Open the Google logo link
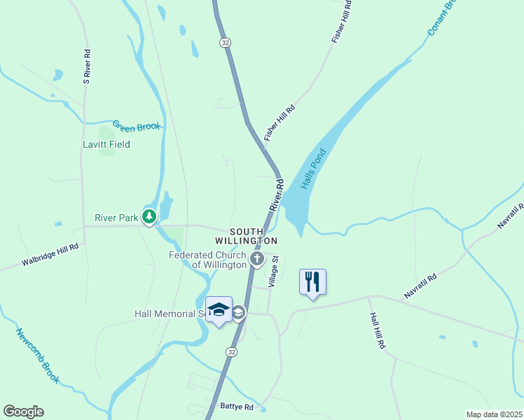The height and width of the screenshot is (420, 524). [23, 412]
